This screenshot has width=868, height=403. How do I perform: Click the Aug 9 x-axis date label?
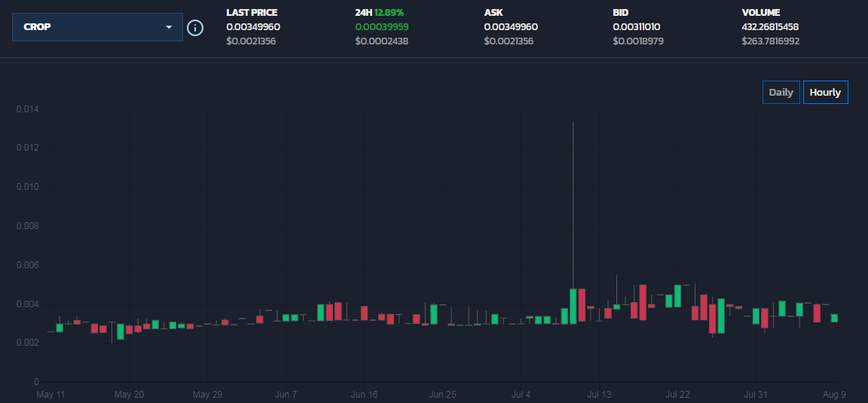(x=835, y=395)
